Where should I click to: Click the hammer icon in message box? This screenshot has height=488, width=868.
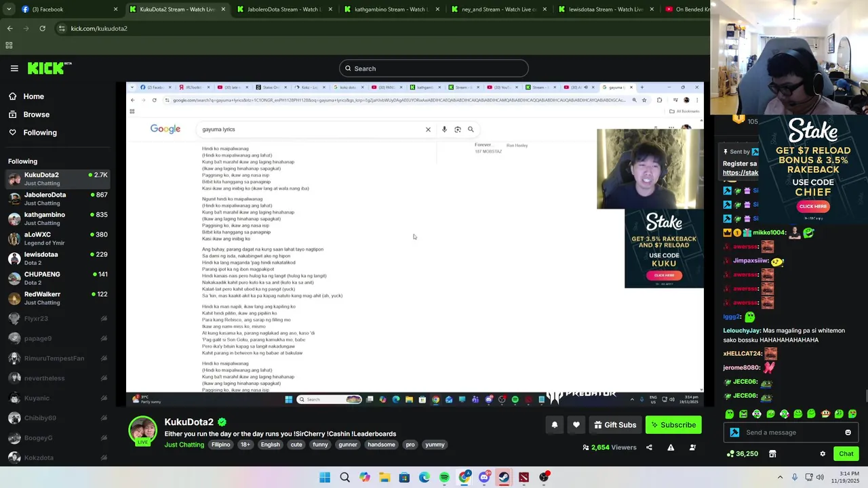734,432
